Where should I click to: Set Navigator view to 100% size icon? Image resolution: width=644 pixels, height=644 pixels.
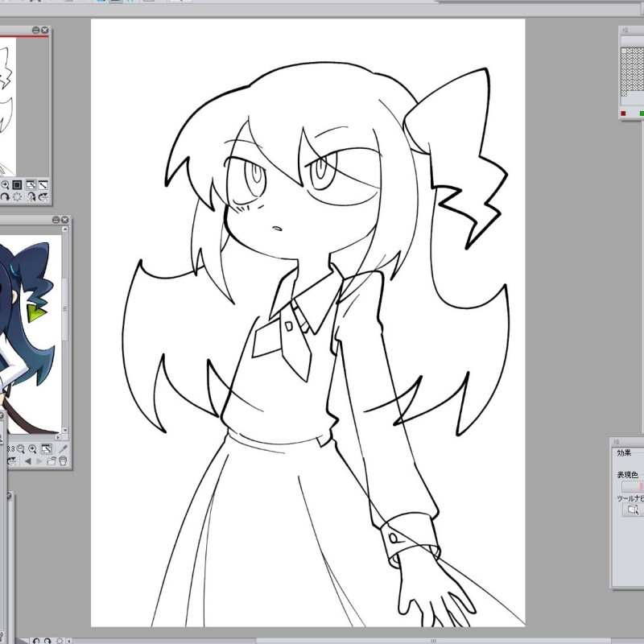click(x=17, y=185)
